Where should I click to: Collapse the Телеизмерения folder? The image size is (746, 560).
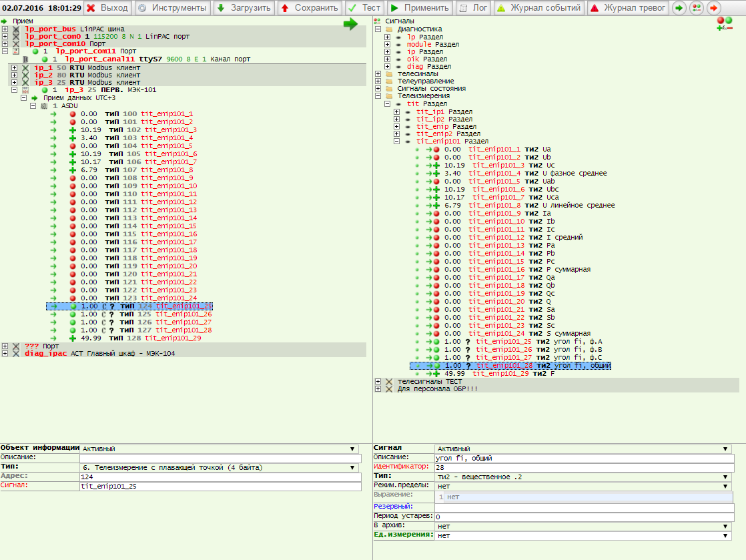pyautogui.click(x=378, y=95)
